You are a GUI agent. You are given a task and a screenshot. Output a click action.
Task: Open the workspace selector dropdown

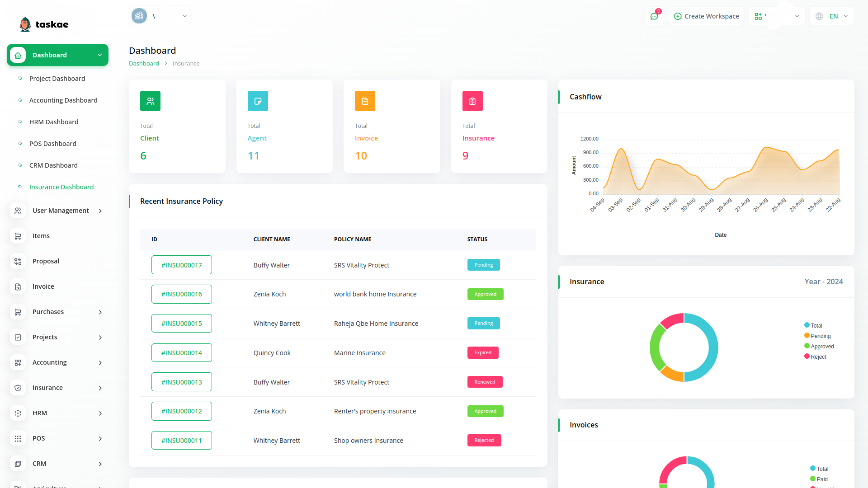[160, 16]
